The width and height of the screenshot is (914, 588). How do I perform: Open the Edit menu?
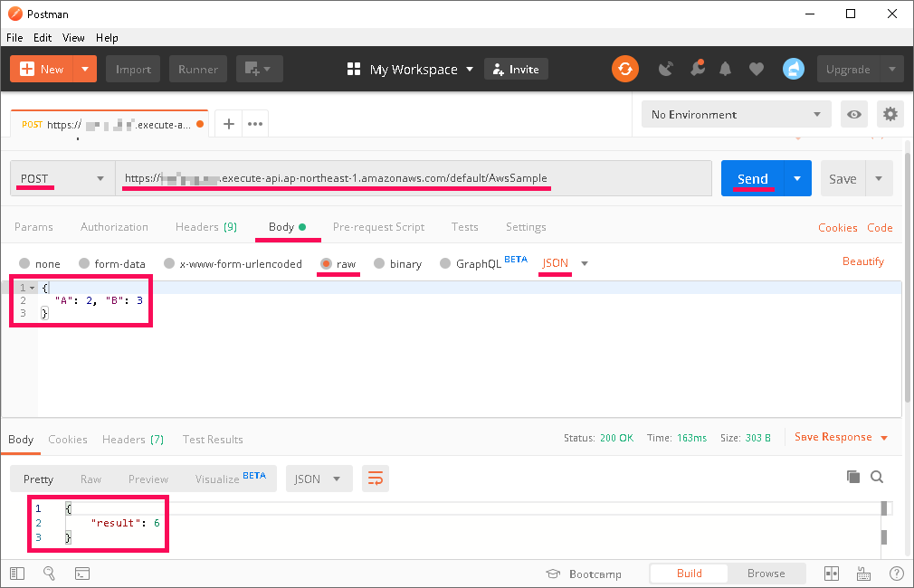pos(43,37)
